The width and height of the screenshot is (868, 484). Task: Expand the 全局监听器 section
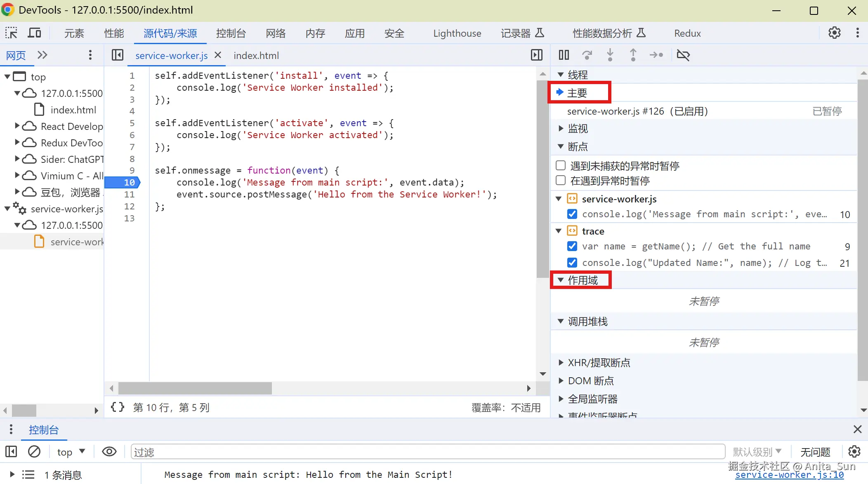[x=561, y=399]
